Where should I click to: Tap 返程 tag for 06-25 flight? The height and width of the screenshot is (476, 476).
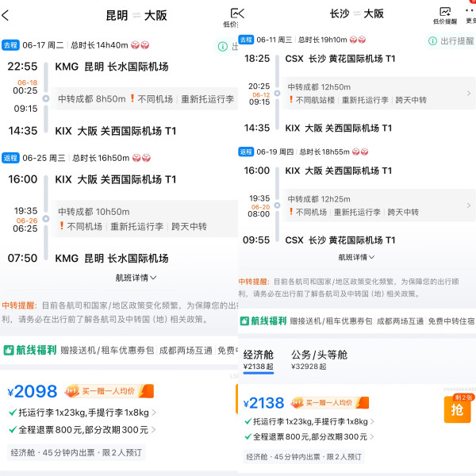(x=10, y=158)
